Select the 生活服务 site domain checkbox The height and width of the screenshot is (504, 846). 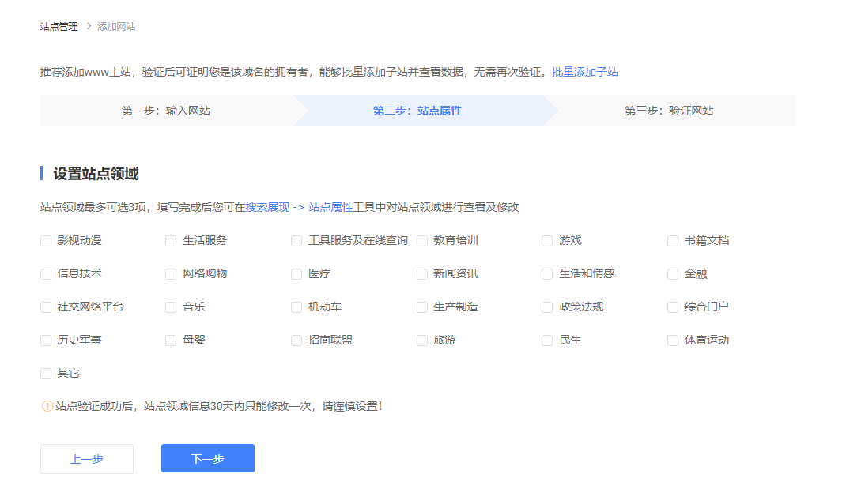click(171, 241)
